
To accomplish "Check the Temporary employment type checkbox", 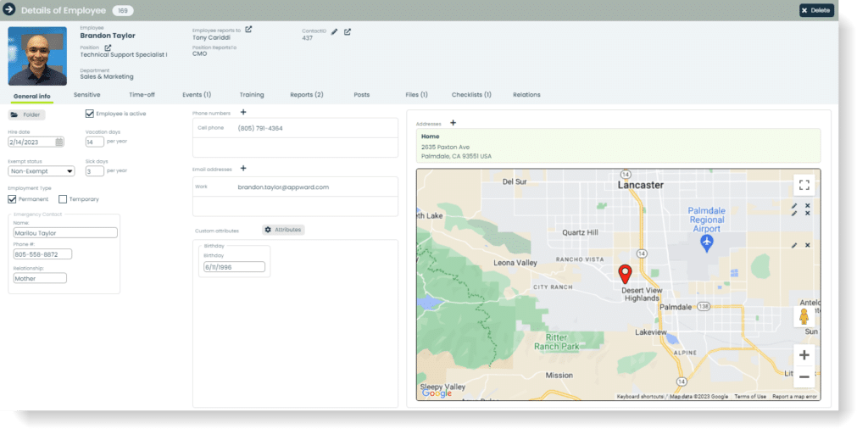I will [x=63, y=199].
